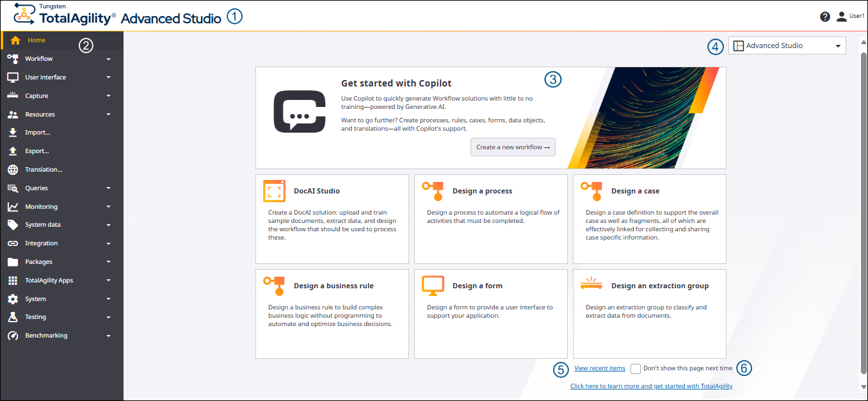Click the Design a form monitor icon
Image resolution: width=868 pixels, height=401 pixels.
tap(433, 286)
